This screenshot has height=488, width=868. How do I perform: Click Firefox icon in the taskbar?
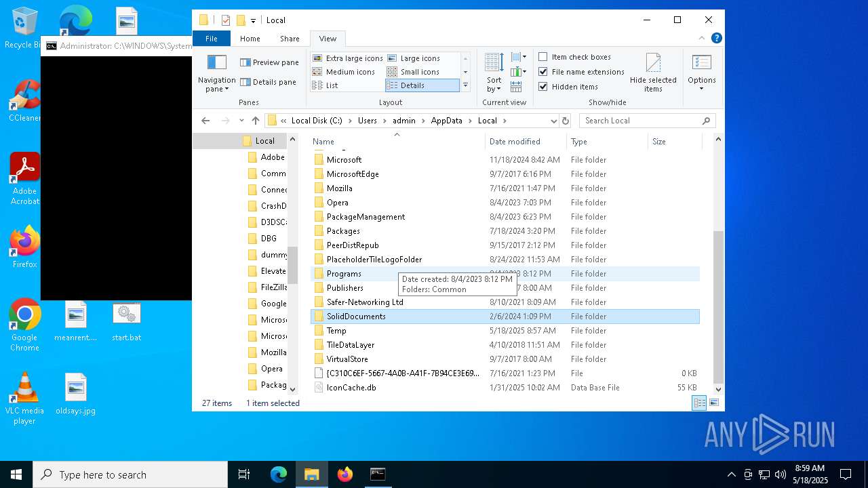pyautogui.click(x=345, y=474)
